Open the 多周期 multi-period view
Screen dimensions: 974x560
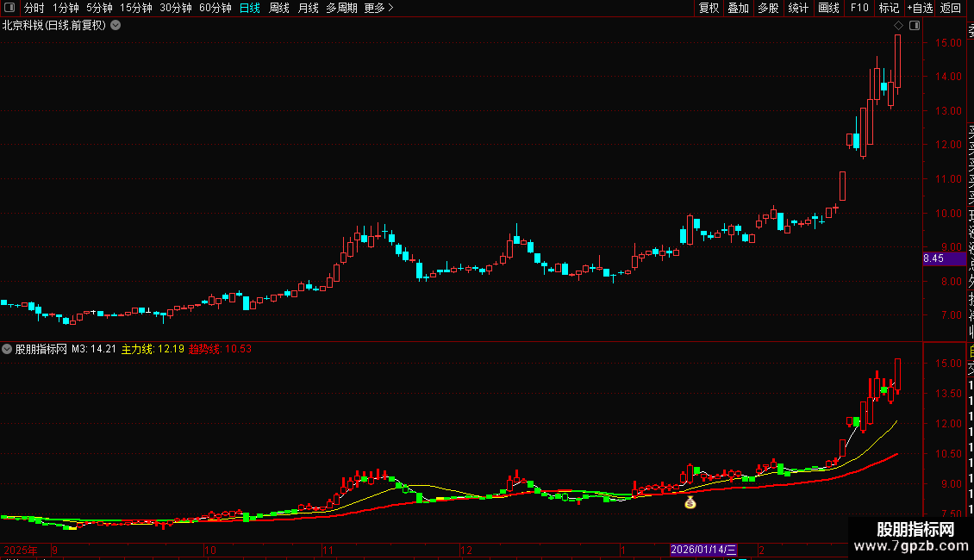click(341, 8)
